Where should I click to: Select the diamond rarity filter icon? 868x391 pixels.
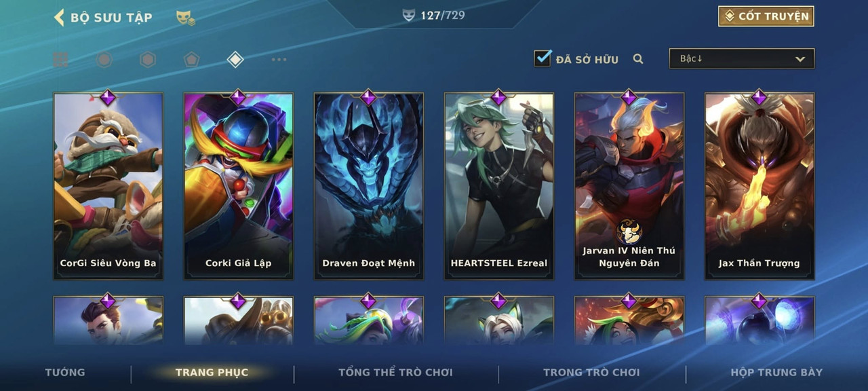[235, 60]
